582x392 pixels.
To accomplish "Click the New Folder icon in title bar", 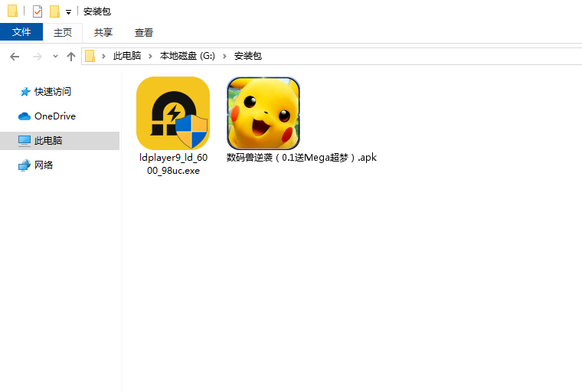I will [x=54, y=11].
